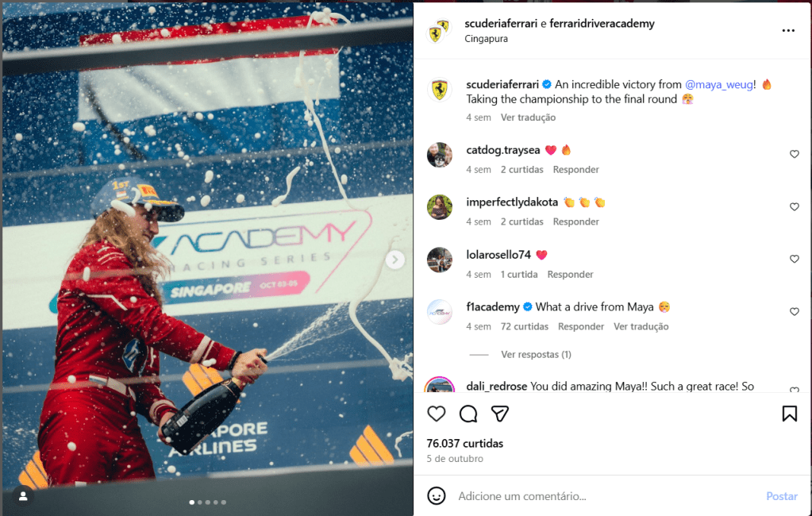
Task: Open @maya_weug mention link
Action: (x=719, y=84)
